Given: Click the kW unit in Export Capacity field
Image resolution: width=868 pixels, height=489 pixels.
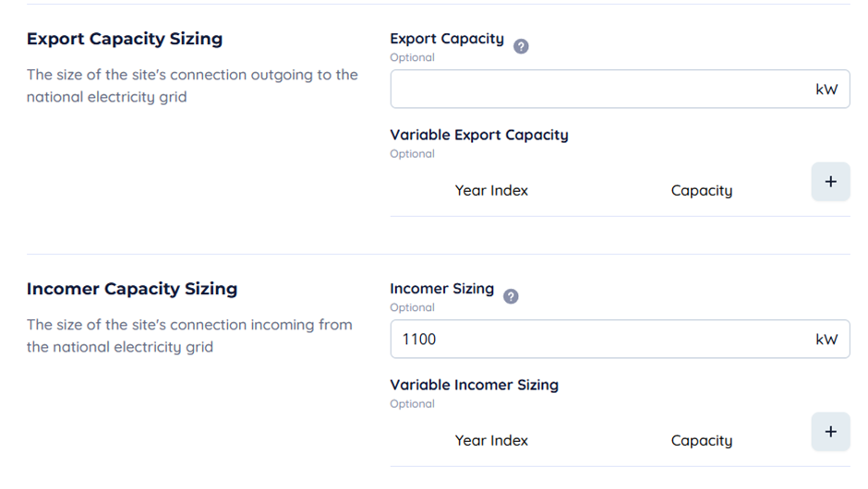Looking at the screenshot, I should coord(826,89).
